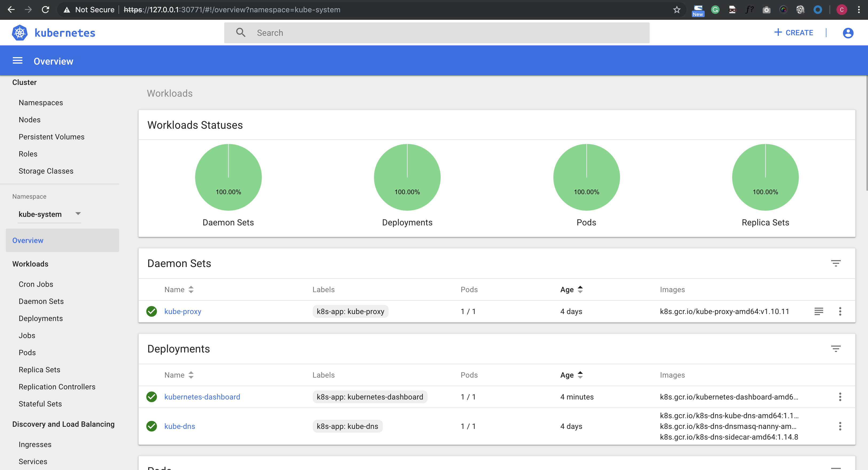
Task: Click Not Secure warning icon
Action: click(x=67, y=10)
